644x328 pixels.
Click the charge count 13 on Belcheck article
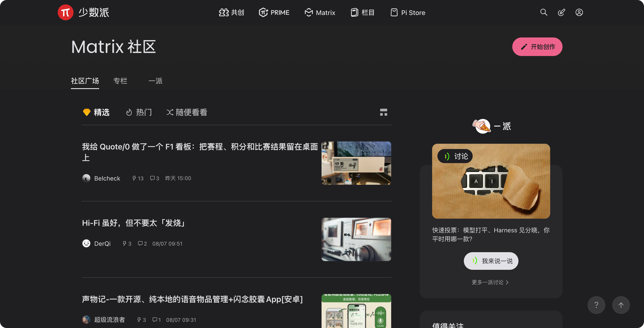click(138, 178)
